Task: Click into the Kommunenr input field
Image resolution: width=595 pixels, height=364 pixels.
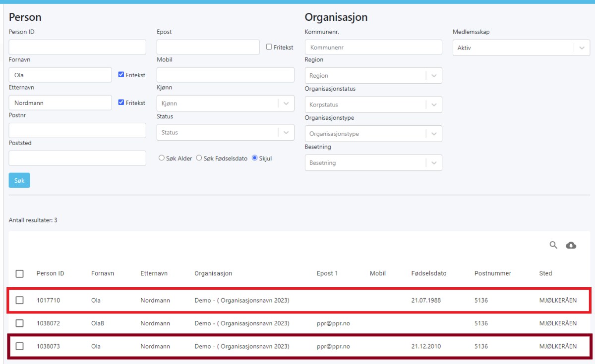Action: pyautogui.click(x=373, y=48)
